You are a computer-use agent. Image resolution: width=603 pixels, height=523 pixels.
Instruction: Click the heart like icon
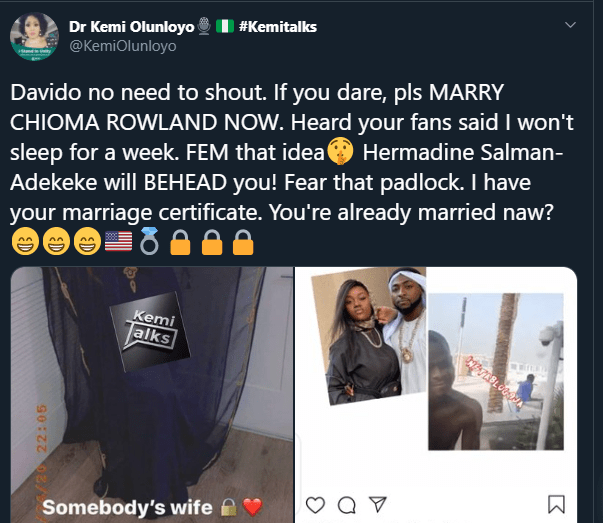point(316,505)
